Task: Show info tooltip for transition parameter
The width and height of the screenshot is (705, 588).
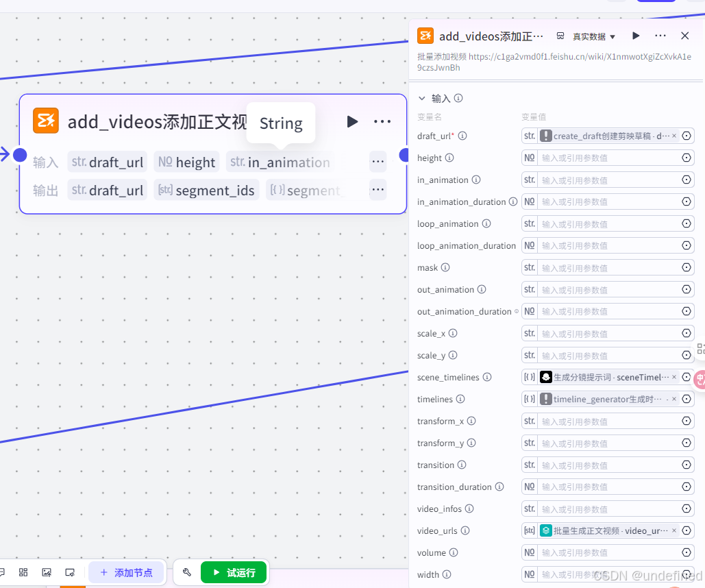Action: point(462,465)
